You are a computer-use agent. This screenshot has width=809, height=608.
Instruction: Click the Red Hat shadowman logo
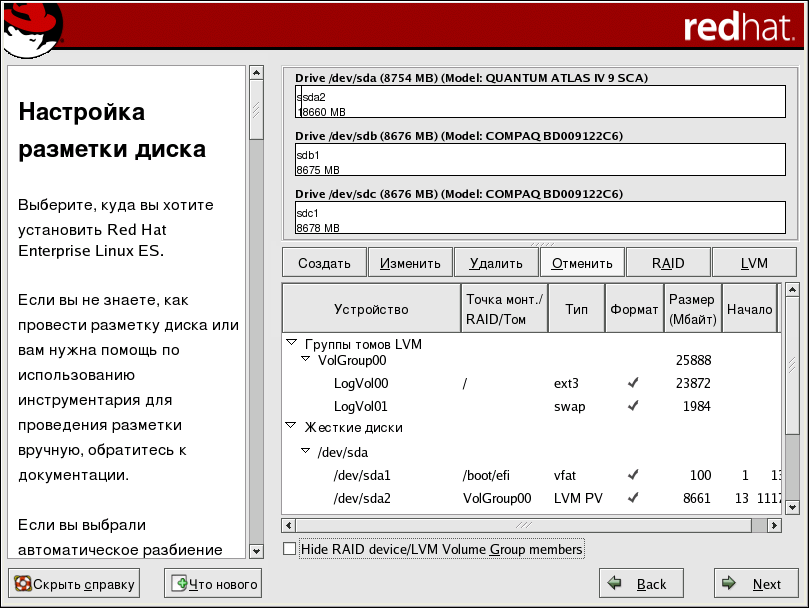pyautogui.click(x=28, y=28)
